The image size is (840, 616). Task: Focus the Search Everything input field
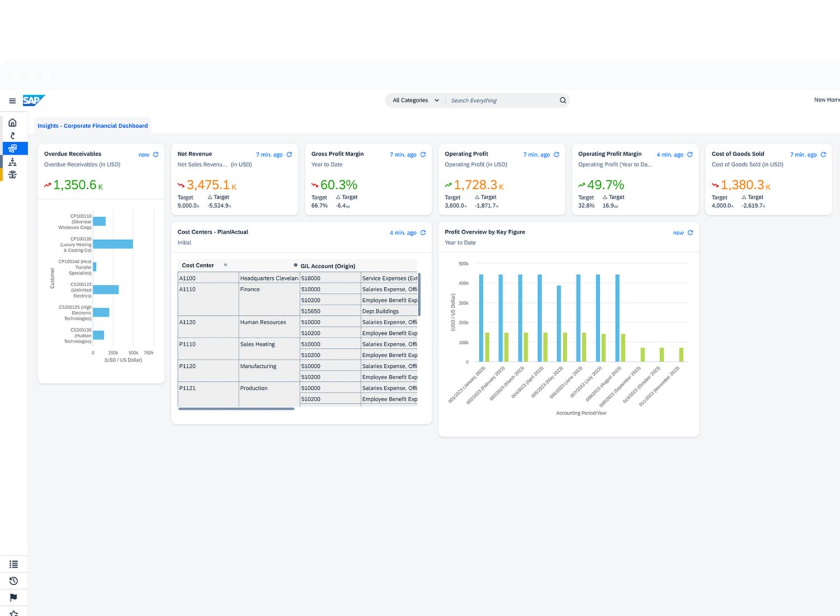pyautogui.click(x=501, y=101)
